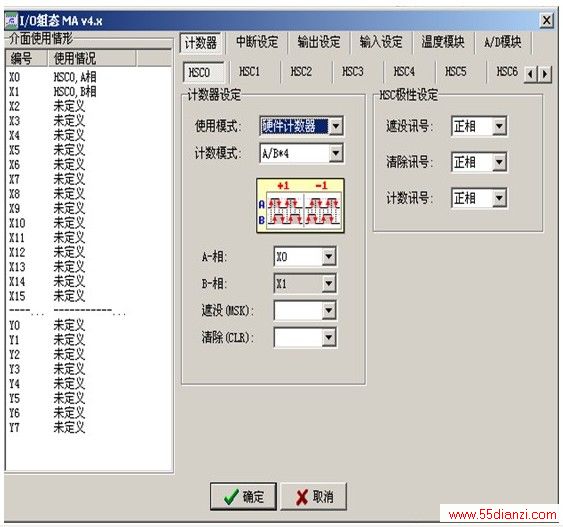Click the A/B phase waveform diagram
The width and height of the screenshot is (563, 527).
pyautogui.click(x=300, y=206)
